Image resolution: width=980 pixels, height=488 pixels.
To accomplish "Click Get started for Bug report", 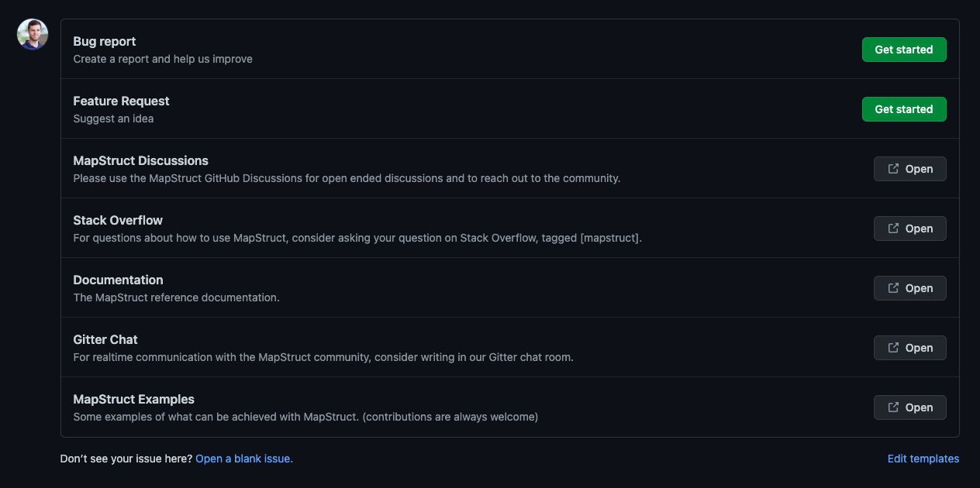I will pos(903,50).
